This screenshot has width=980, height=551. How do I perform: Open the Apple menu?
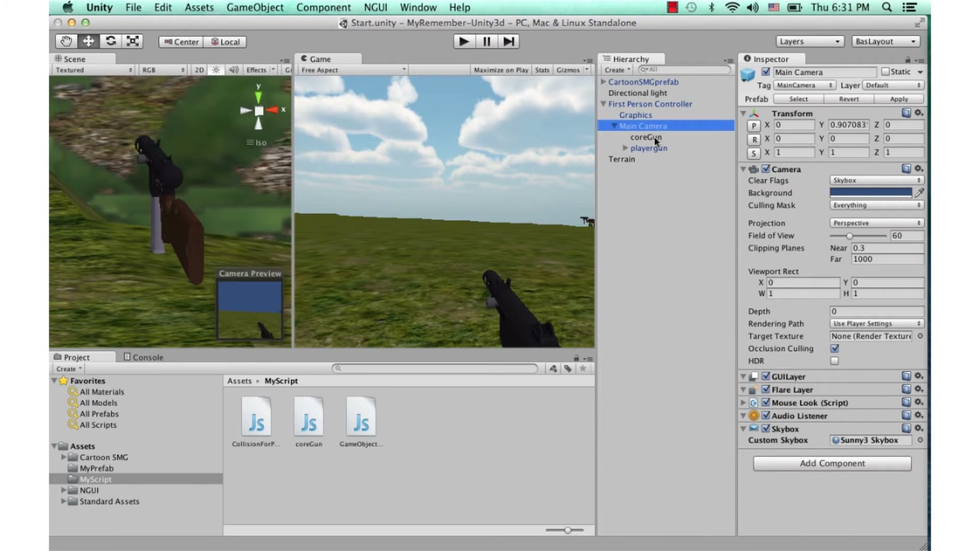click(x=67, y=7)
